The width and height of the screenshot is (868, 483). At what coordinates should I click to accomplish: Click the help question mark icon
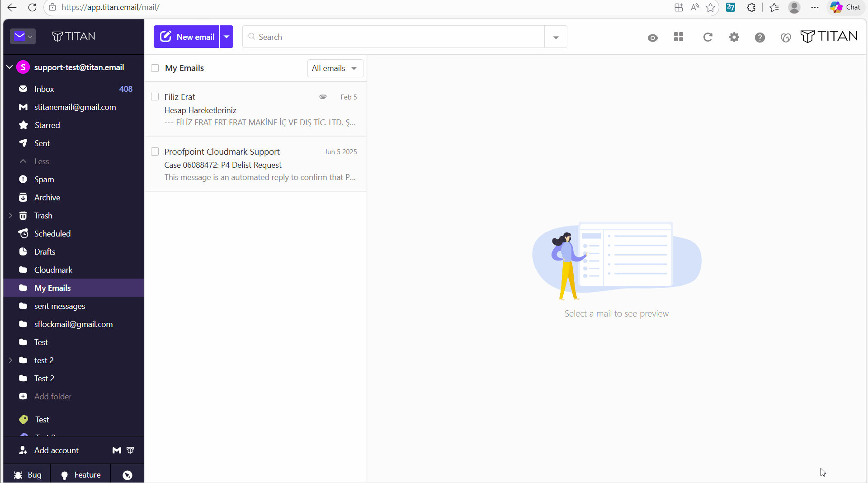pyautogui.click(x=760, y=38)
